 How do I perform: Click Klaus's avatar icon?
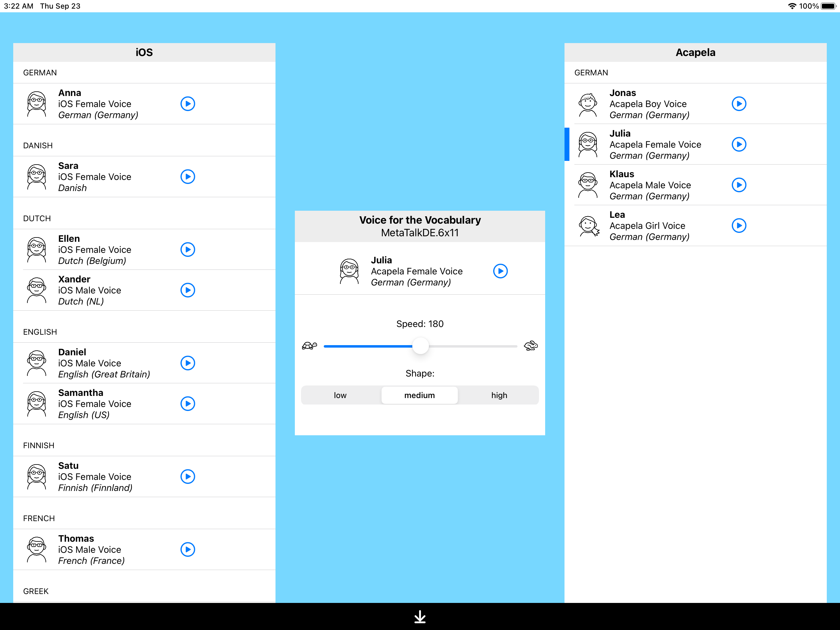(588, 185)
